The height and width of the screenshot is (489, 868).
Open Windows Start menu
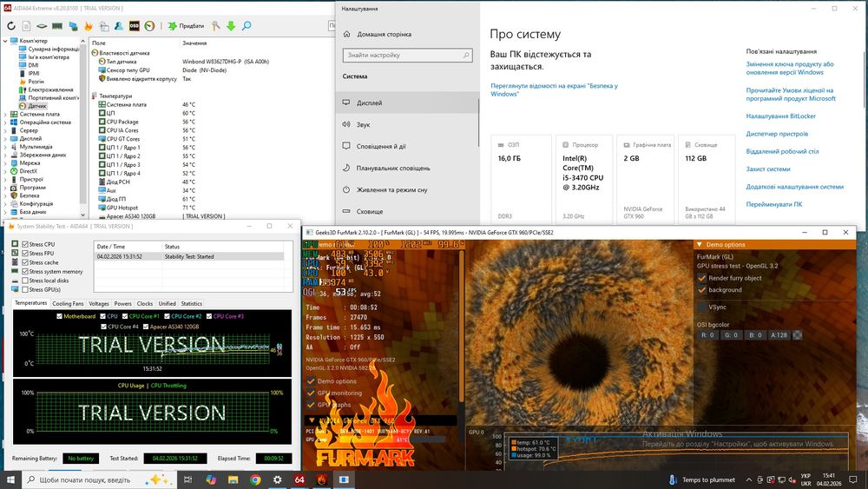[10, 479]
